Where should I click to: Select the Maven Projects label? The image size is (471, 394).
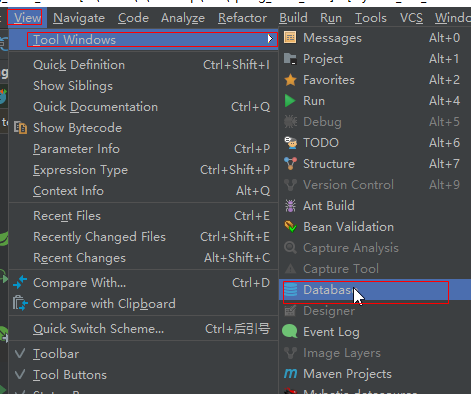tap(347, 374)
